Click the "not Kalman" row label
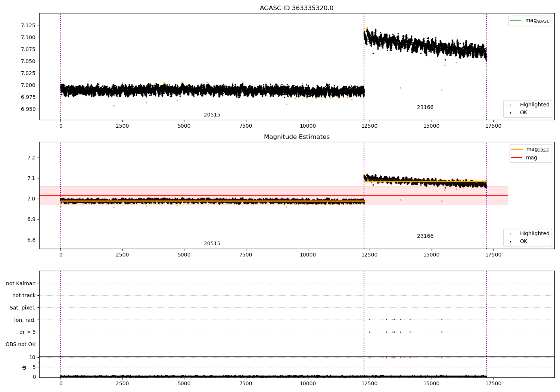 (21, 283)
